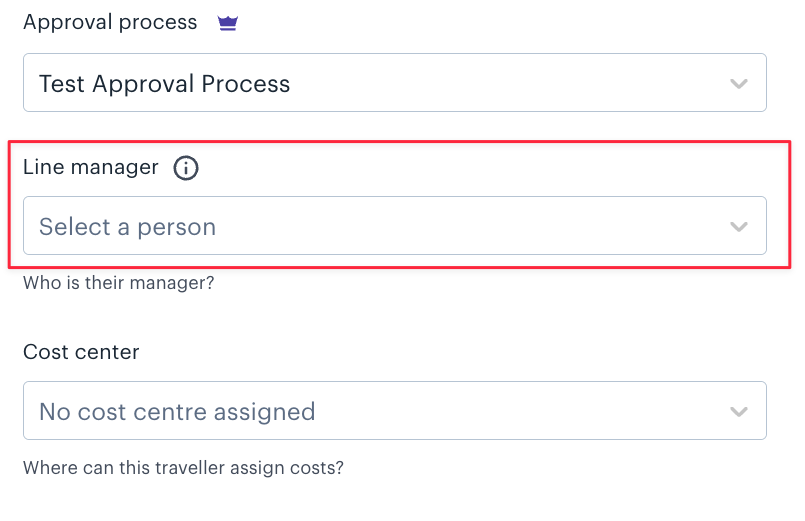Click the chevron arrow in Select a person field
Viewport: 805px width, 521px height.
coord(739,226)
